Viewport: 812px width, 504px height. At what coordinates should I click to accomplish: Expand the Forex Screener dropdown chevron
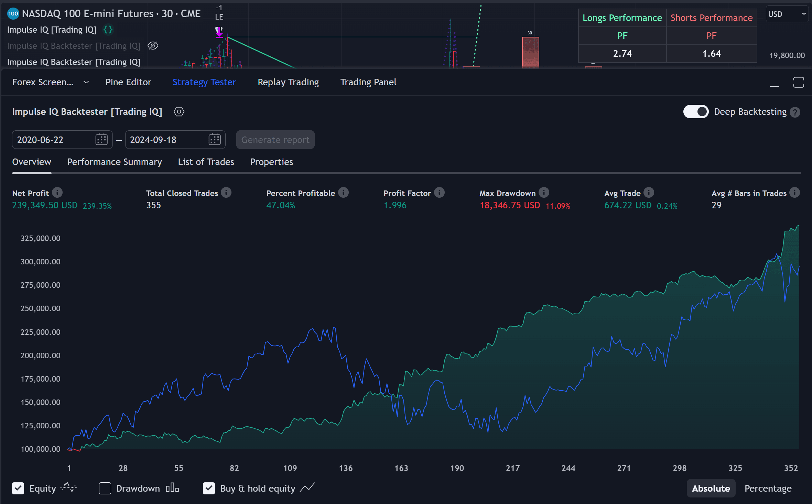[x=86, y=82]
